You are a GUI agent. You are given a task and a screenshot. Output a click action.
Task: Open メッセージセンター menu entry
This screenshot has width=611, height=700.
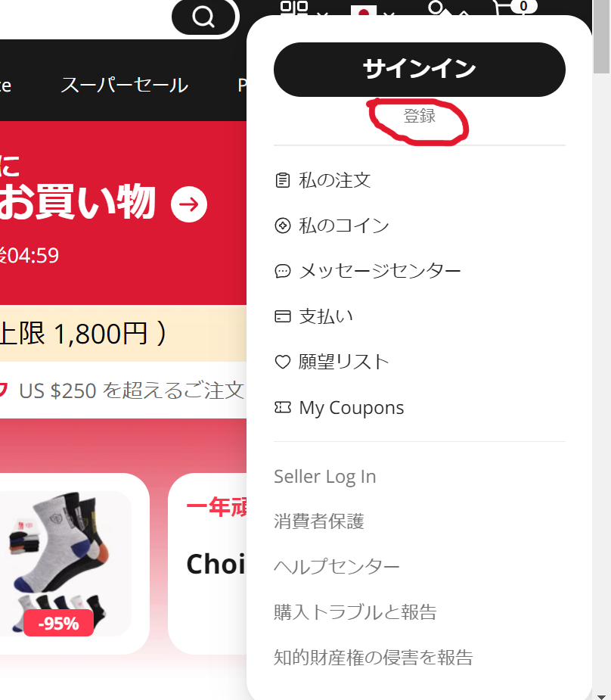click(x=368, y=271)
